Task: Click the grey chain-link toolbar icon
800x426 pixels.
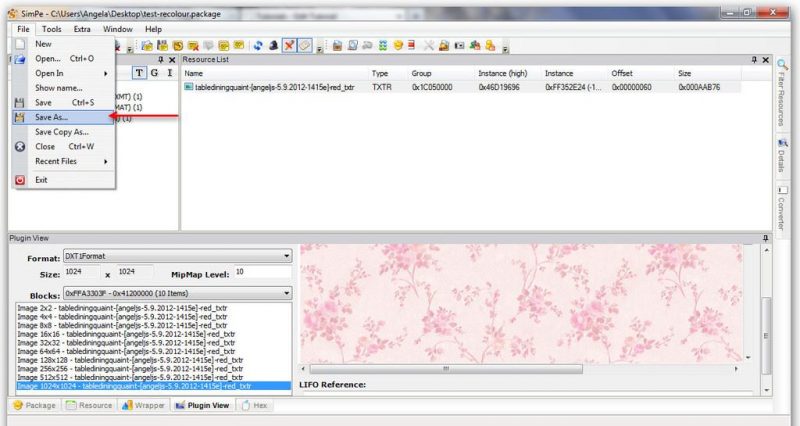Action: 367,46
